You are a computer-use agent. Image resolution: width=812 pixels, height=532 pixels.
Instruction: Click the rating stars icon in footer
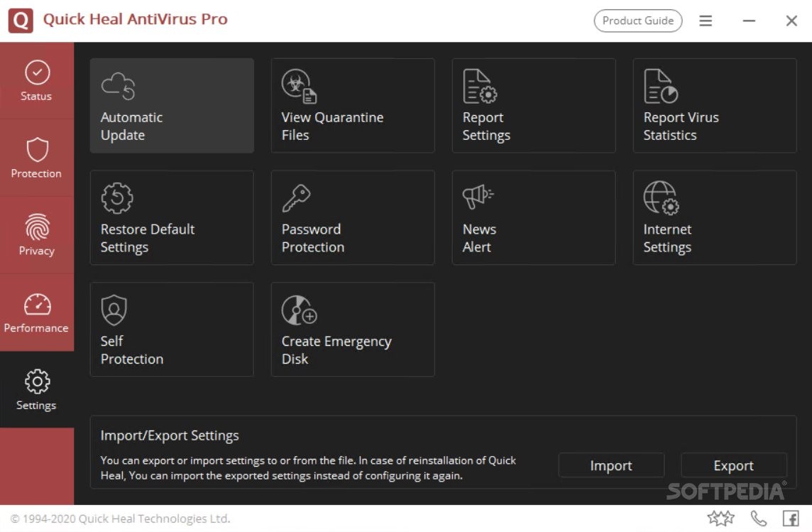click(721, 518)
